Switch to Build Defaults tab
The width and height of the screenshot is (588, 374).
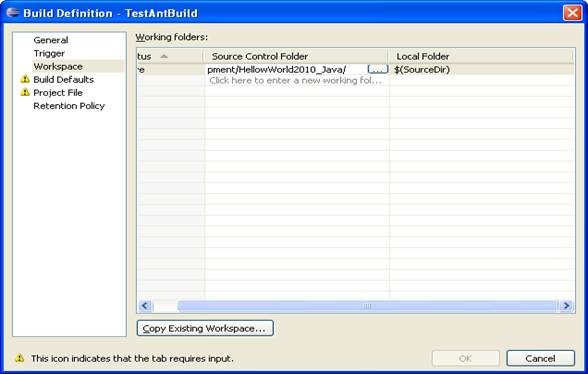click(x=63, y=80)
